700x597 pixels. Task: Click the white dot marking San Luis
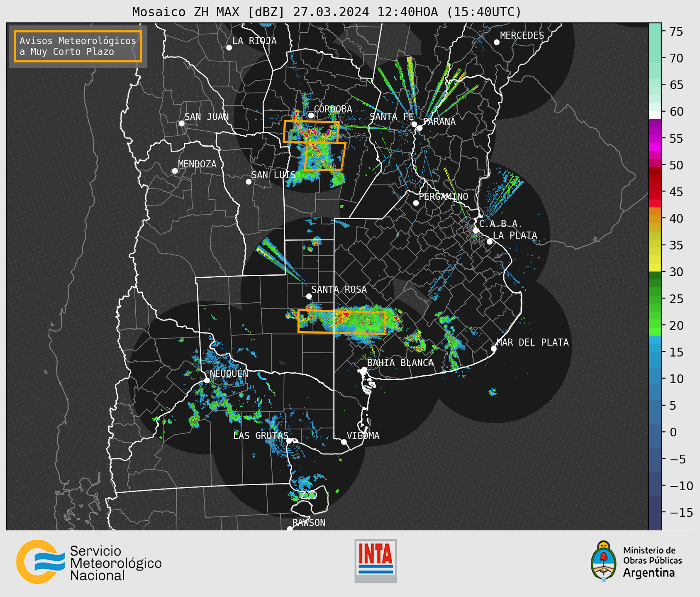pos(249,181)
